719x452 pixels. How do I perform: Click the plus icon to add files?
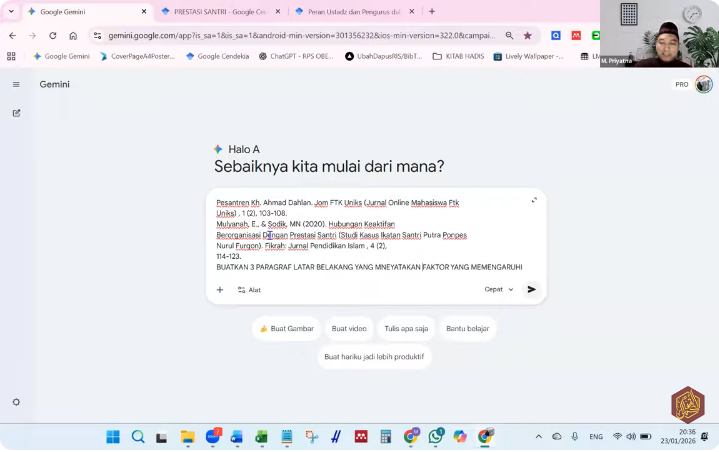220,290
